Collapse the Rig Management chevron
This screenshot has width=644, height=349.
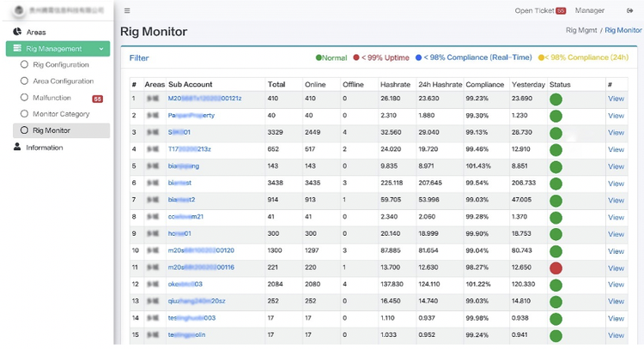point(103,49)
